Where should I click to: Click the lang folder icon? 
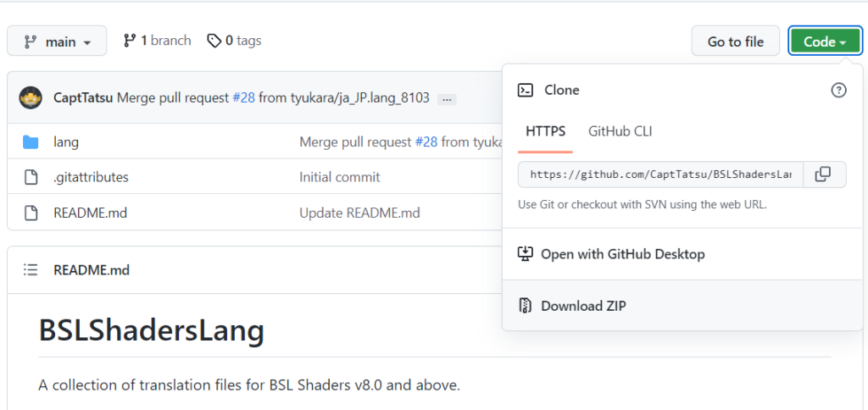tap(31, 142)
